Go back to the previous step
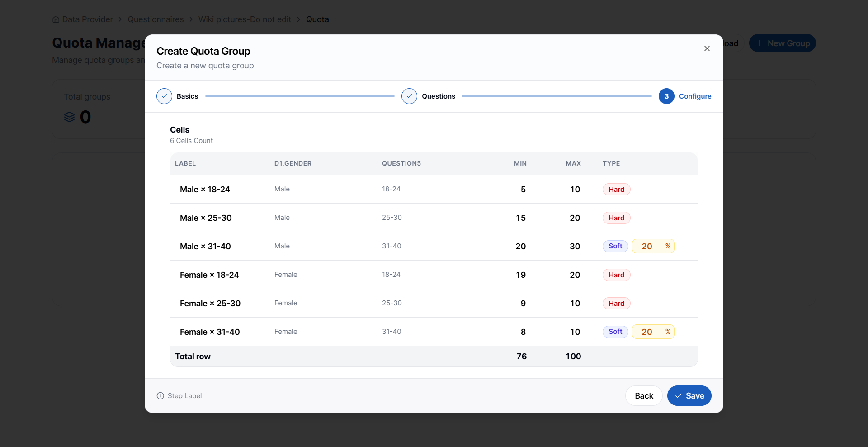This screenshot has height=447, width=868. tap(644, 396)
